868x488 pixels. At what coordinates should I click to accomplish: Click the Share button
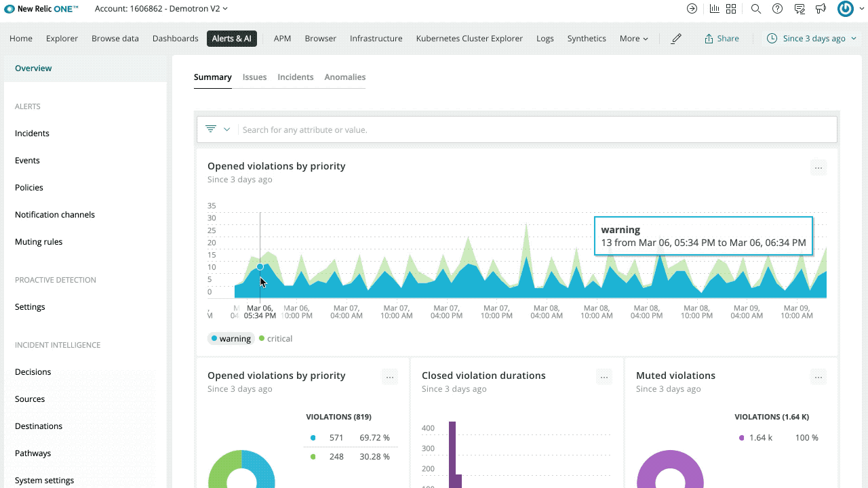point(722,39)
